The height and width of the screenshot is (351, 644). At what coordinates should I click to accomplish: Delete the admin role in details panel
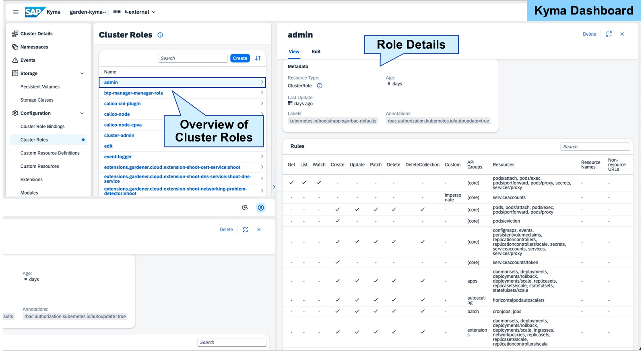(x=589, y=34)
